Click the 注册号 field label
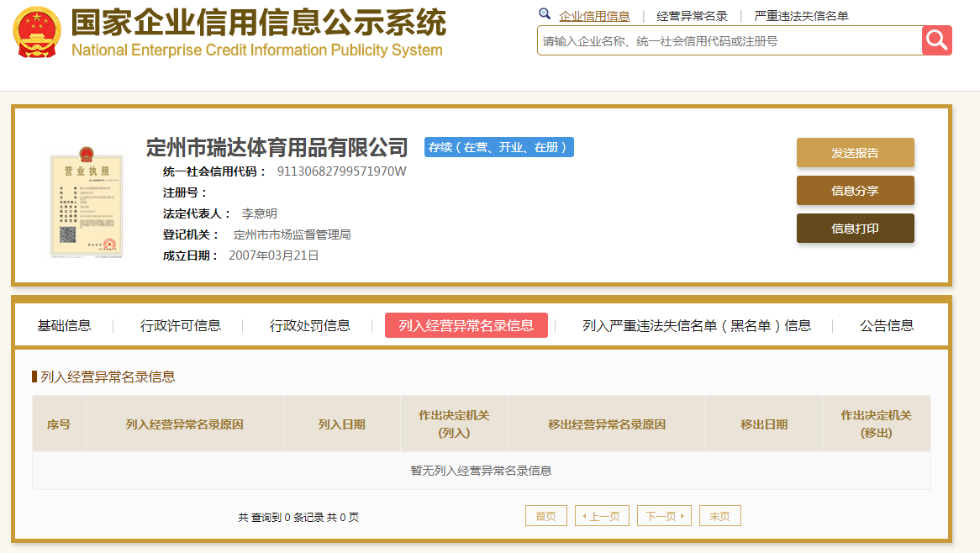This screenshot has width=980, height=553. [x=185, y=192]
